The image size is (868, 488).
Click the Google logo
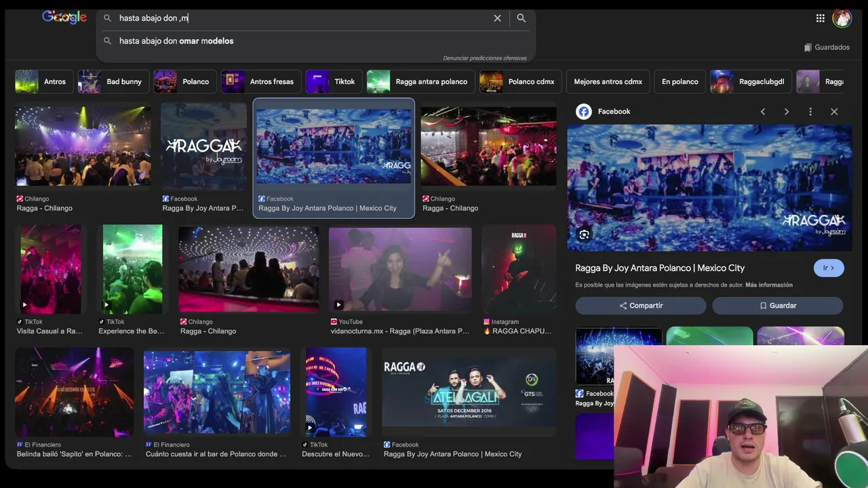tap(64, 17)
